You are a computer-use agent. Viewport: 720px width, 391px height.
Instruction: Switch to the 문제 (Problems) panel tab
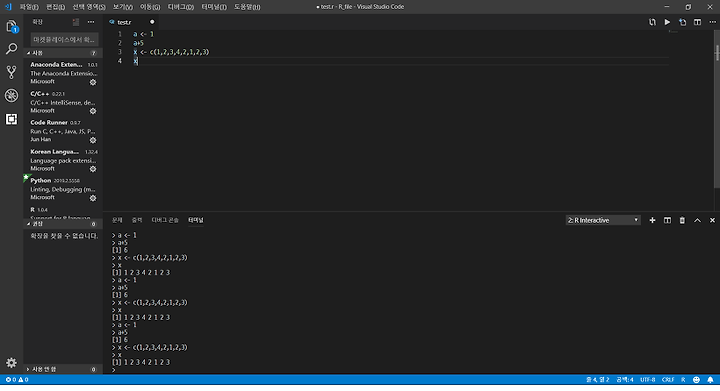pyautogui.click(x=117, y=220)
